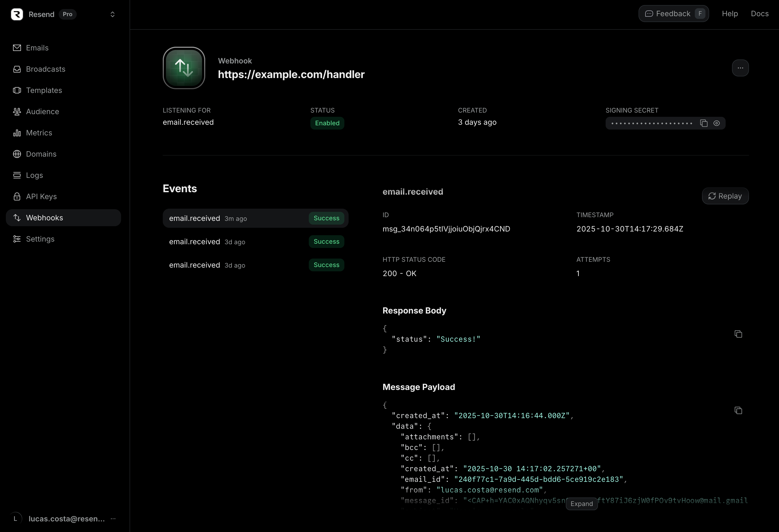Image resolution: width=779 pixels, height=532 pixels.
Task: Open the API Keys section
Action: [x=41, y=196]
